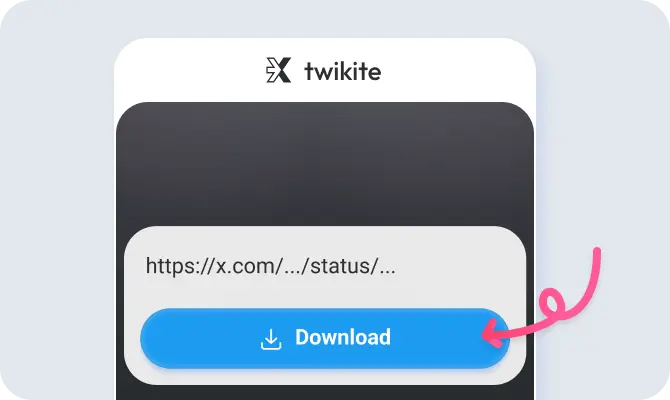Click the download tray icon in the button
This screenshot has width=670, height=400.
point(271,339)
